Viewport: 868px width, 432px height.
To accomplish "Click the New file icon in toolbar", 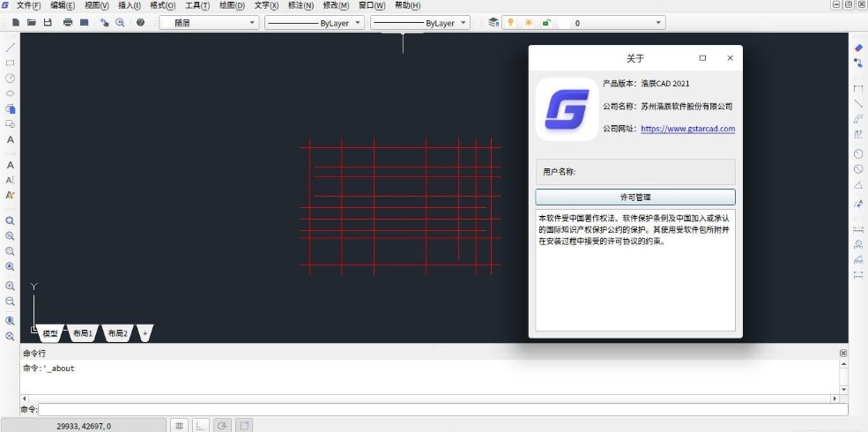I will (x=16, y=23).
